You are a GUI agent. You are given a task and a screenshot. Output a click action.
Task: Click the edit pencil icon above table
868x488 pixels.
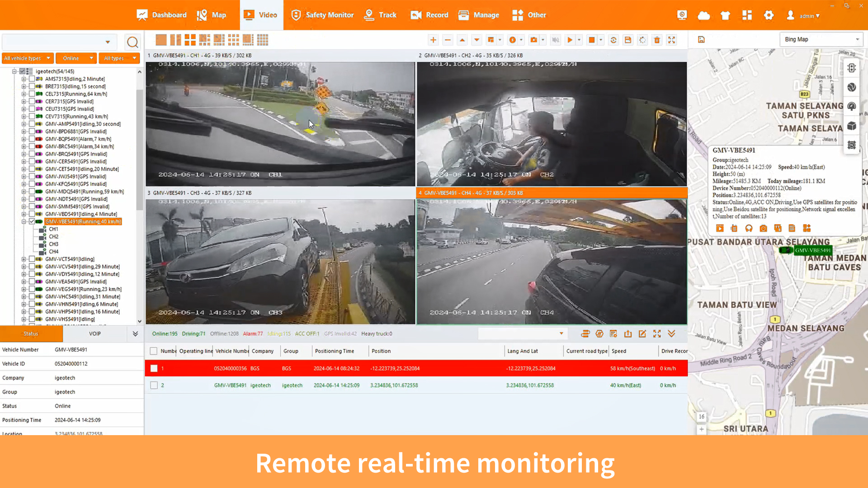642,333
